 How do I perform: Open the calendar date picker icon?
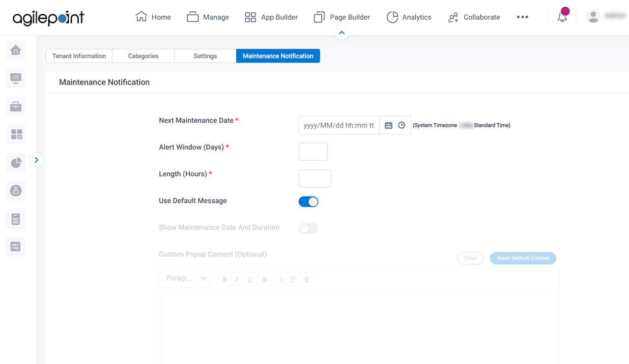pyautogui.click(x=389, y=125)
